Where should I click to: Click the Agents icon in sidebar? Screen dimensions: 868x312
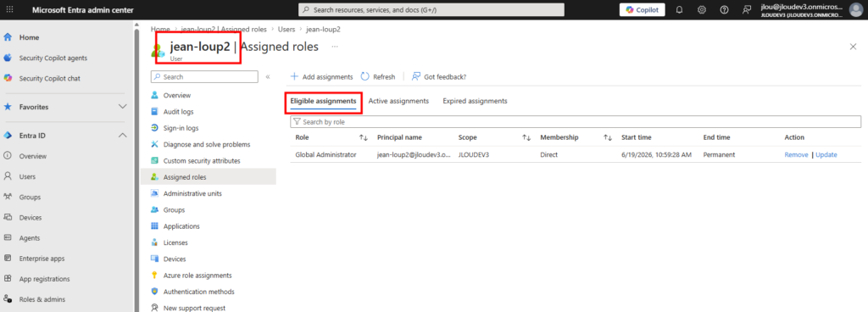[8, 238]
